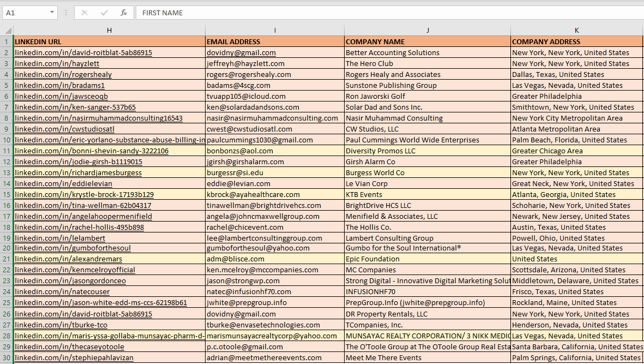Viewport: 644px width, 364px height.
Task: Open the linkedin.com/in/lelambert link
Action: 60,238
